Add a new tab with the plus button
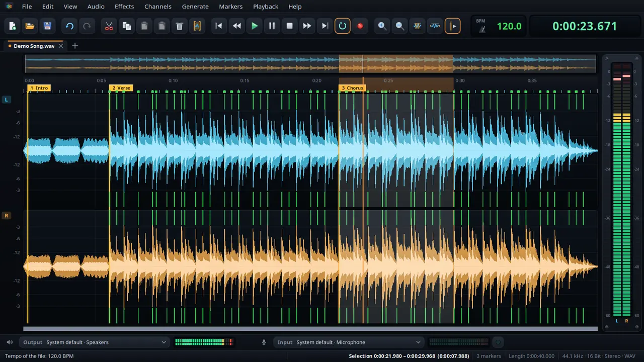 coord(75,46)
